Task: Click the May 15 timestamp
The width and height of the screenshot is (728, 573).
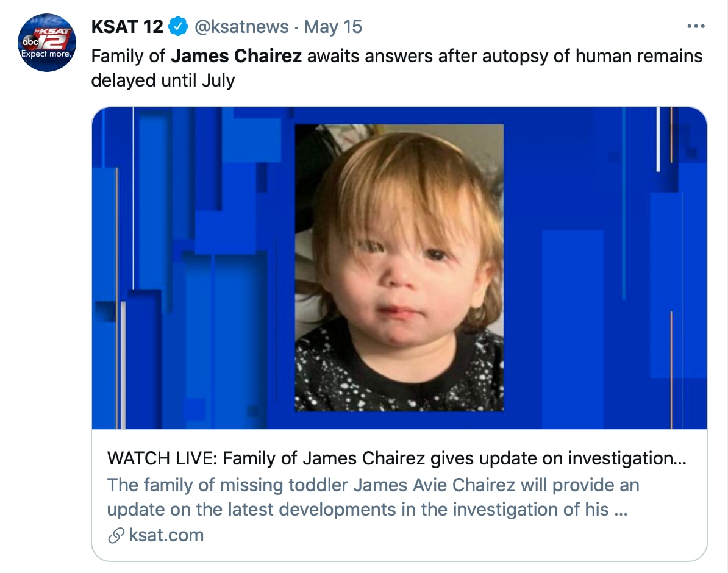Action: click(333, 27)
